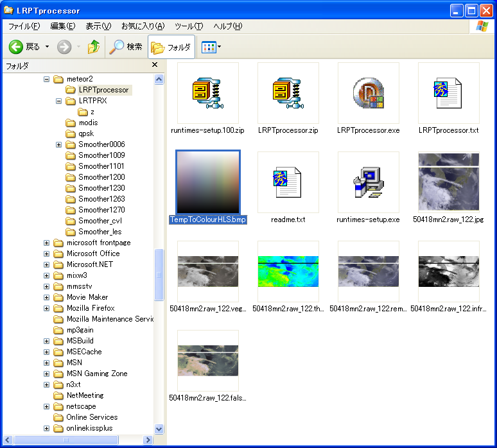This screenshot has width=497, height=448.
Task: Open the 表示(V) menu
Action: coord(98,26)
